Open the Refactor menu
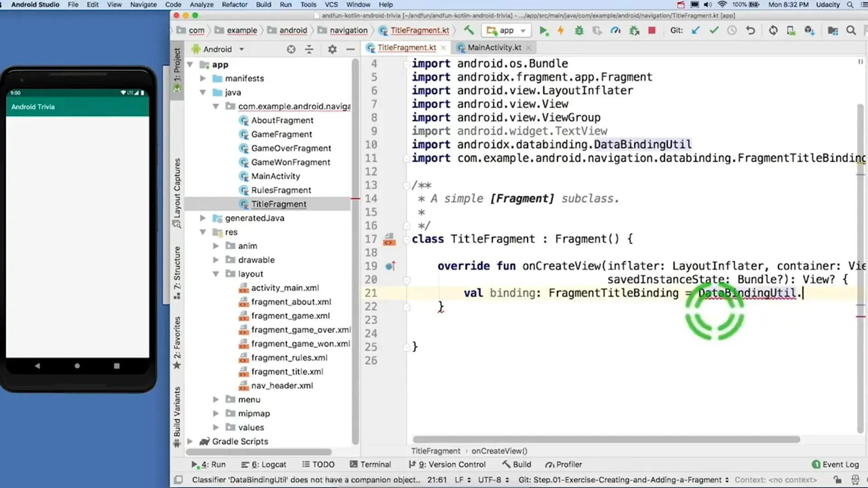This screenshot has width=868, height=488. (234, 5)
